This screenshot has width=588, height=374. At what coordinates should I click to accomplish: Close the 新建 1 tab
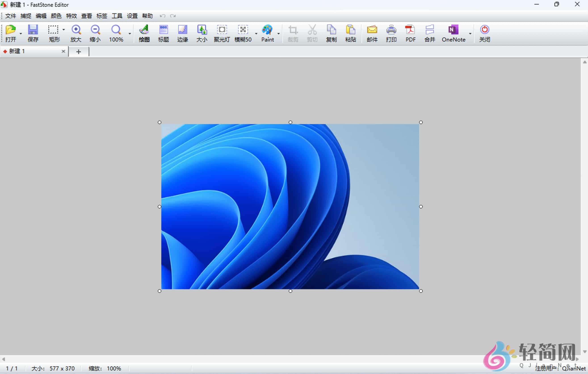pos(63,52)
